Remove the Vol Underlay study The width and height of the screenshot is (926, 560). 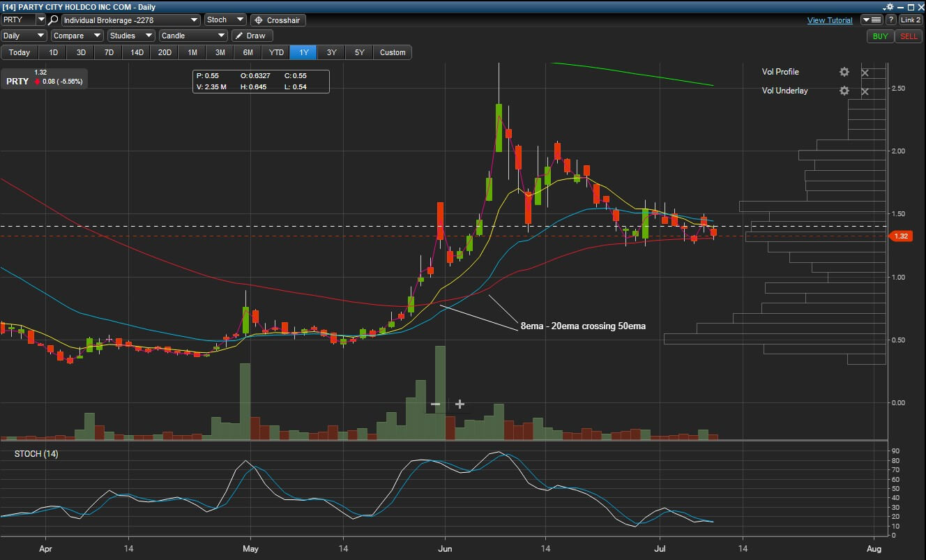coord(865,91)
